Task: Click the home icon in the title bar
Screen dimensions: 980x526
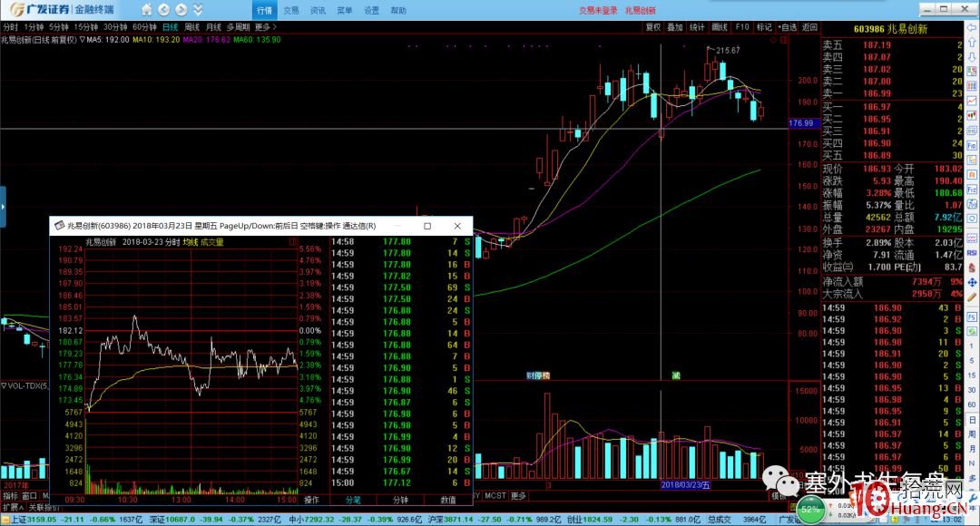Action: pyautogui.click(x=146, y=9)
